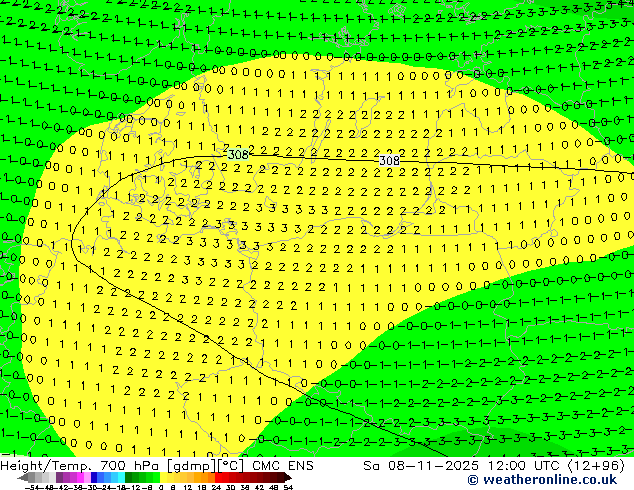
Task: Open the weatheronline.co.uk copyright link
Action: [x=542, y=480]
